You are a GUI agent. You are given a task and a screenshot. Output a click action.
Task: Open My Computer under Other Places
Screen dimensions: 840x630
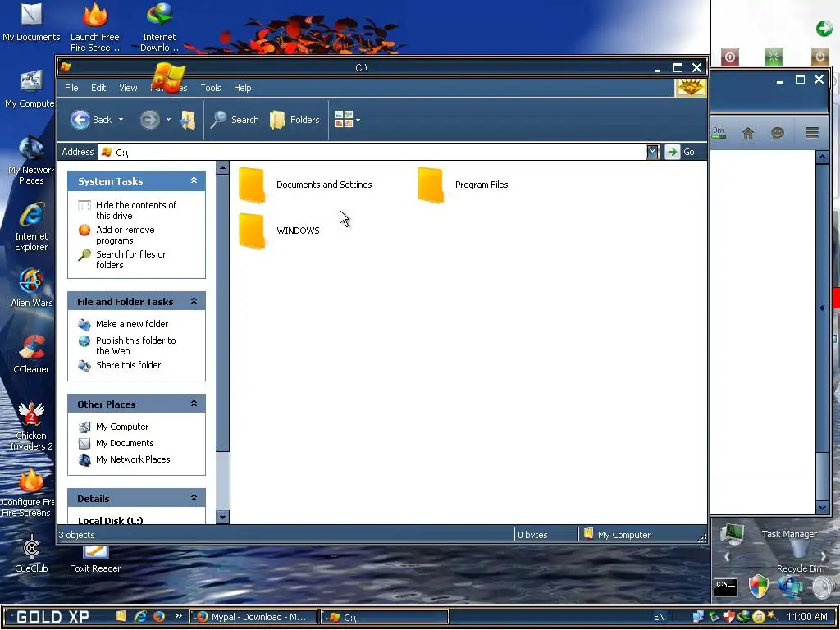113,427
